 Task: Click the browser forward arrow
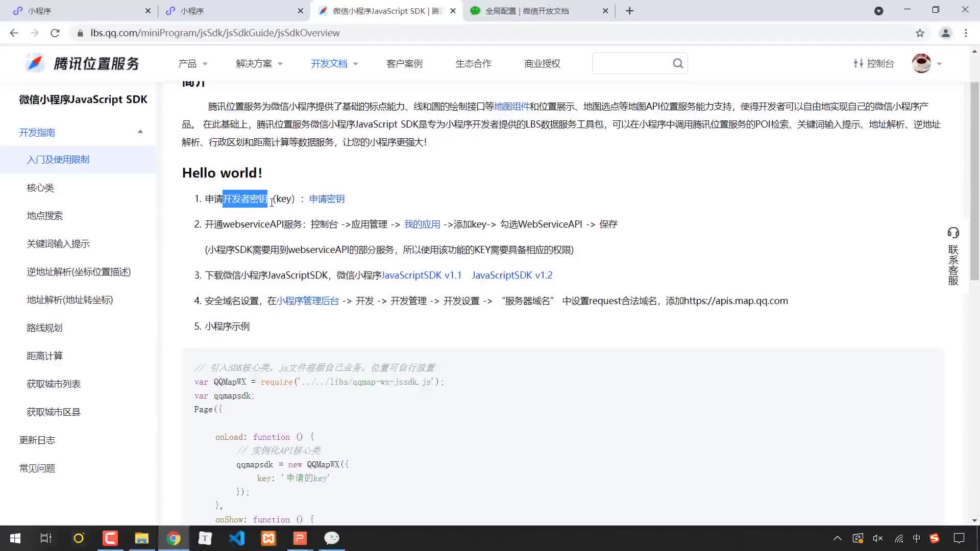click(34, 33)
